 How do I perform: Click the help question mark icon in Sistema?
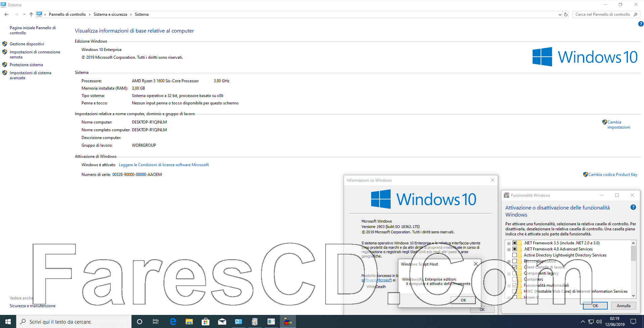tap(641, 24)
